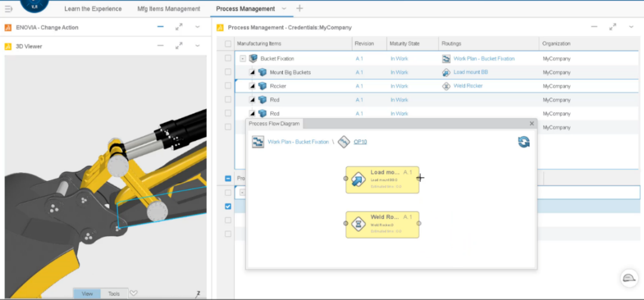Click the Process Management widget icon

tap(220, 27)
